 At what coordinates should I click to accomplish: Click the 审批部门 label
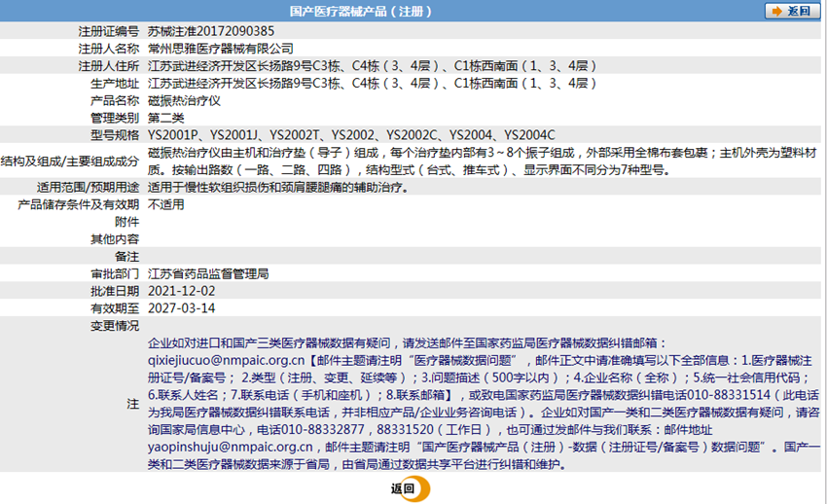pos(115,274)
